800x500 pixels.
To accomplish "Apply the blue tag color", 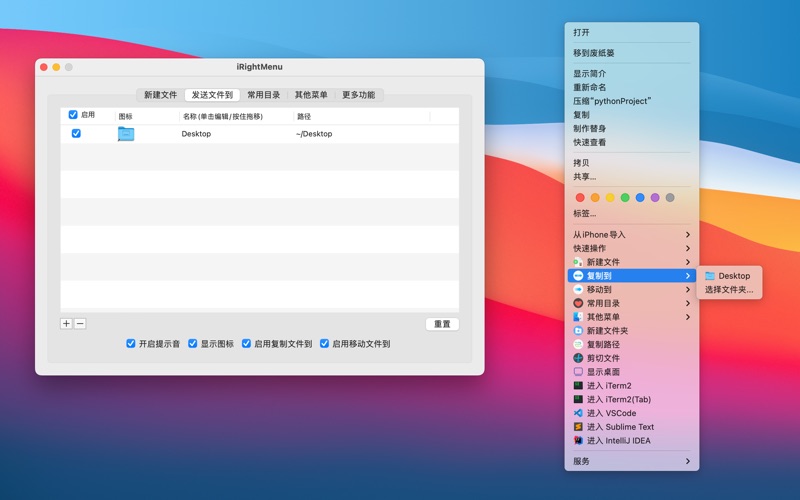I will tap(640, 197).
